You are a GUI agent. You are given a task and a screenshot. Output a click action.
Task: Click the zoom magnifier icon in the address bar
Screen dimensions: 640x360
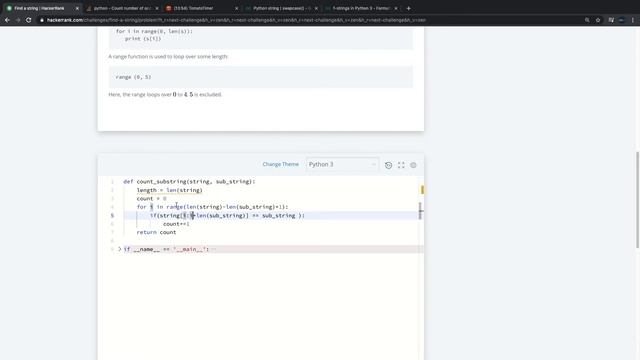587,20
